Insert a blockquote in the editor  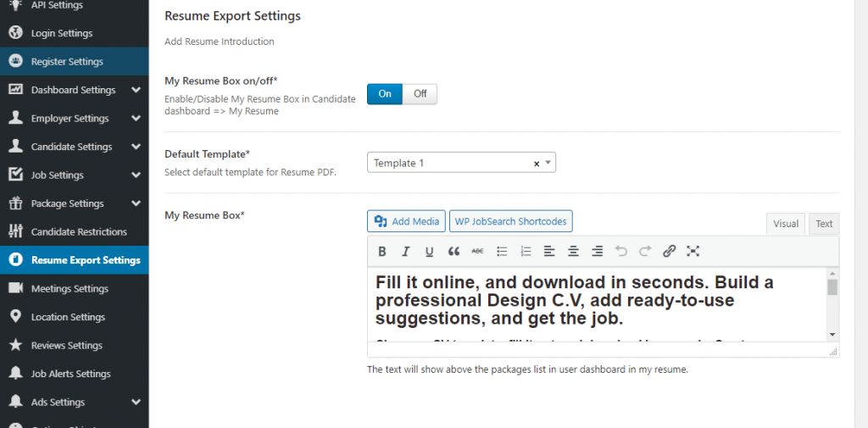click(454, 252)
